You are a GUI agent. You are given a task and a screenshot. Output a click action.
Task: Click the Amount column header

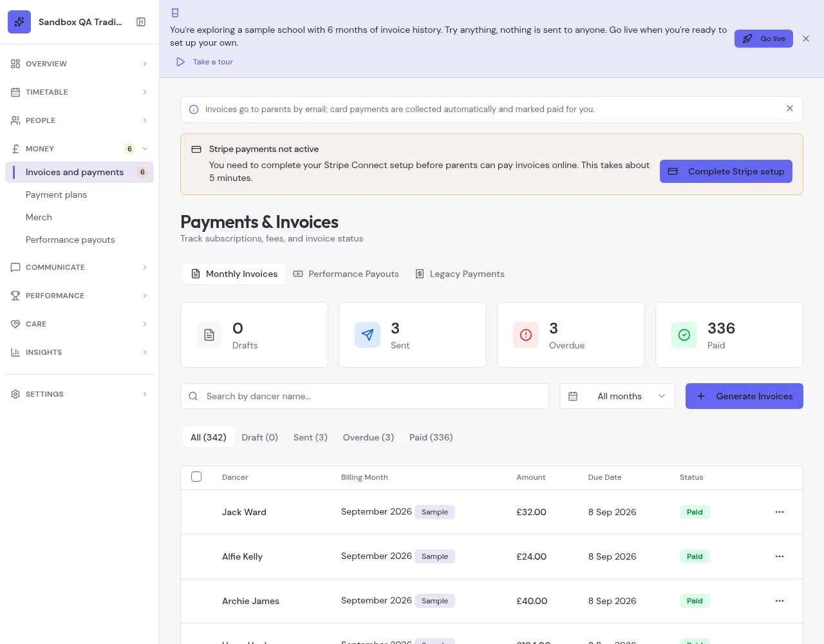tap(531, 477)
